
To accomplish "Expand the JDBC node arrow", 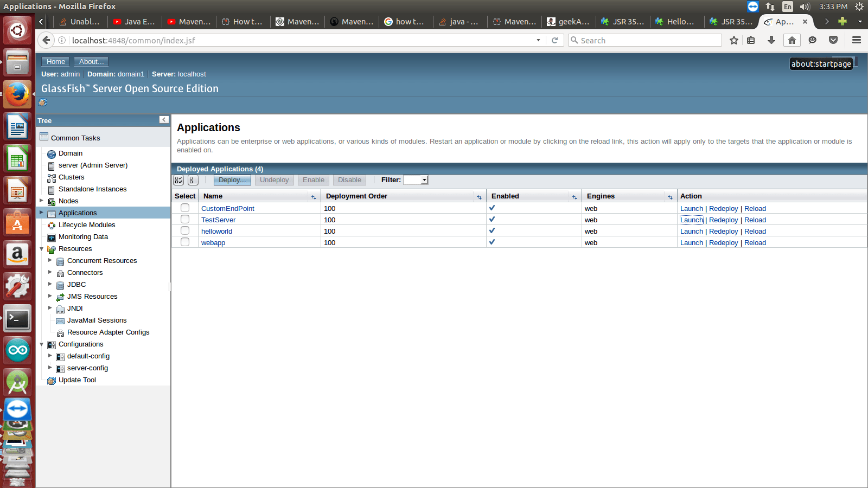I will (x=50, y=284).
